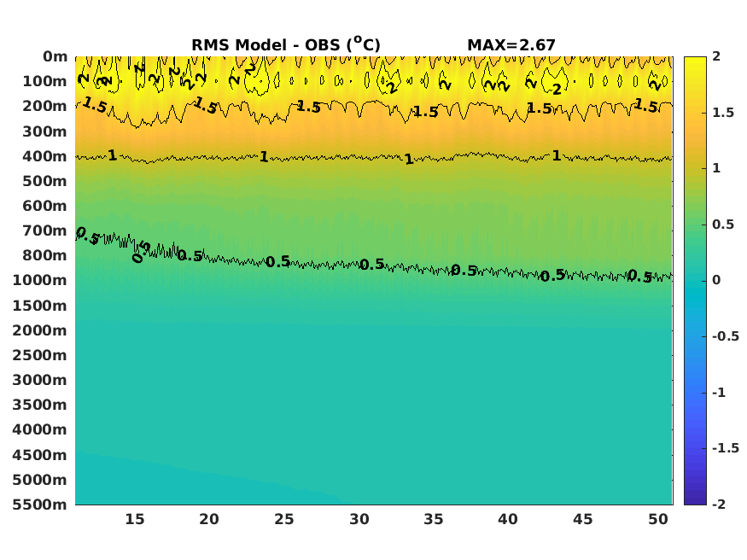Click the "0m" depth axis label
This screenshot has height=560, width=747.
pyautogui.click(x=55, y=56)
